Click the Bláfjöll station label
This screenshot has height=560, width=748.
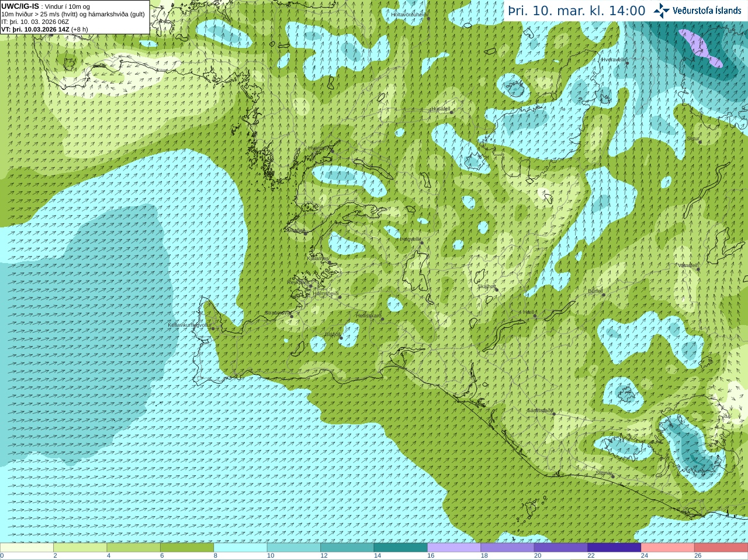click(333, 334)
